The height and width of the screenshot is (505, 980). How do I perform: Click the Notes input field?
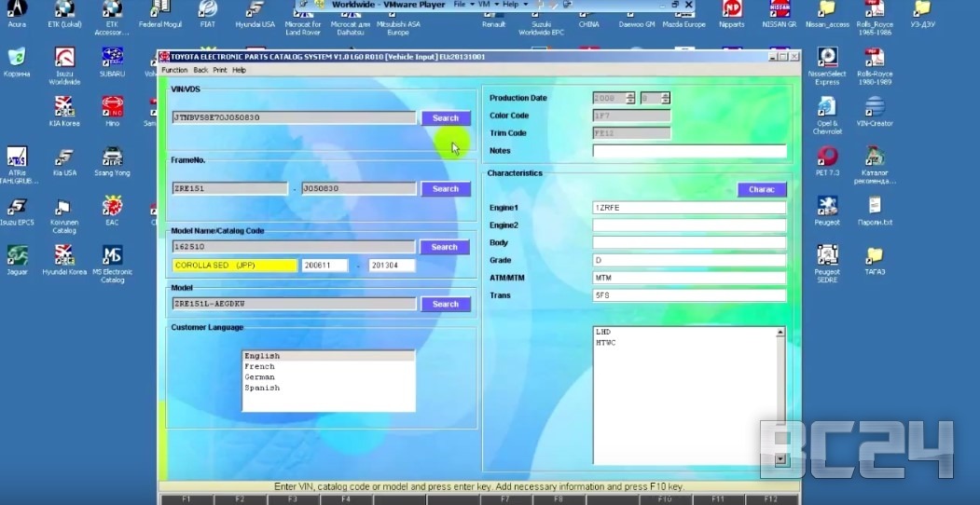[689, 151]
